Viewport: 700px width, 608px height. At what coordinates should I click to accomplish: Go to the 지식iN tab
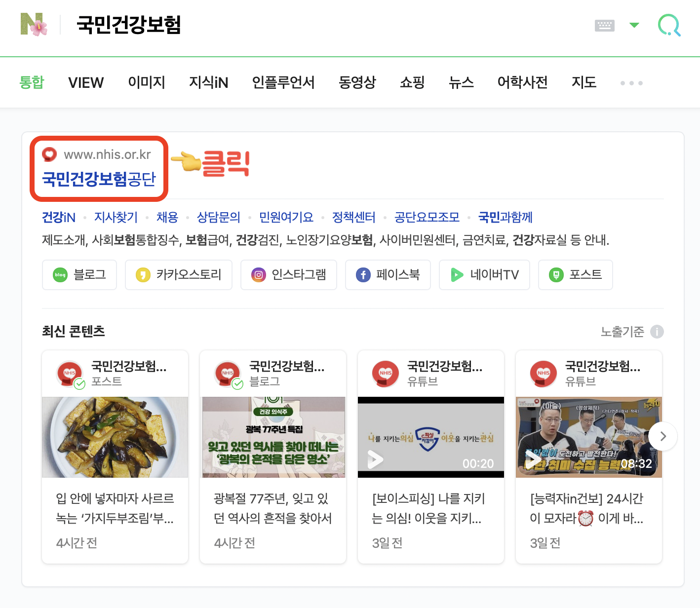[209, 82]
